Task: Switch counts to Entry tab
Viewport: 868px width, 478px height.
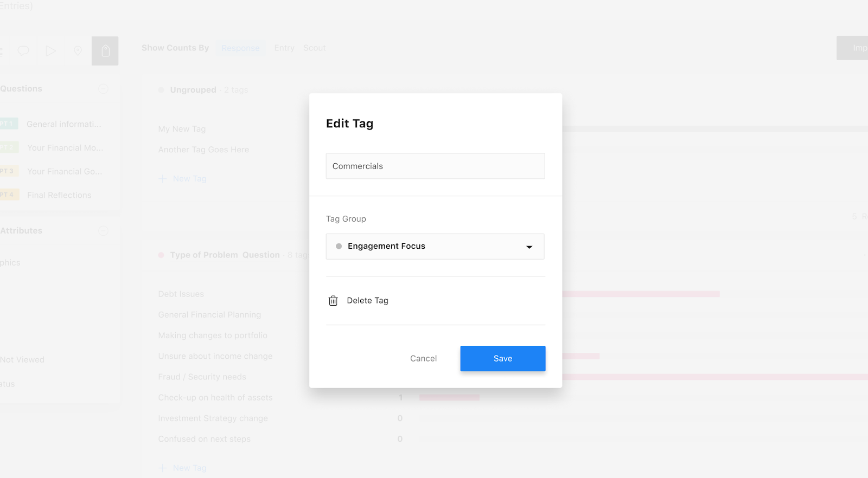Action: [x=284, y=48]
